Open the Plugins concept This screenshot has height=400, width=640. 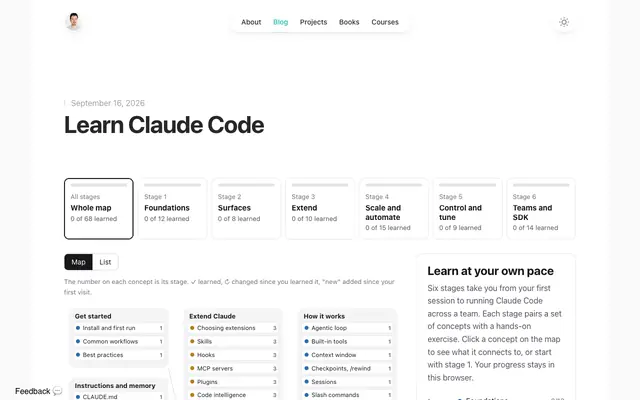(x=233, y=382)
